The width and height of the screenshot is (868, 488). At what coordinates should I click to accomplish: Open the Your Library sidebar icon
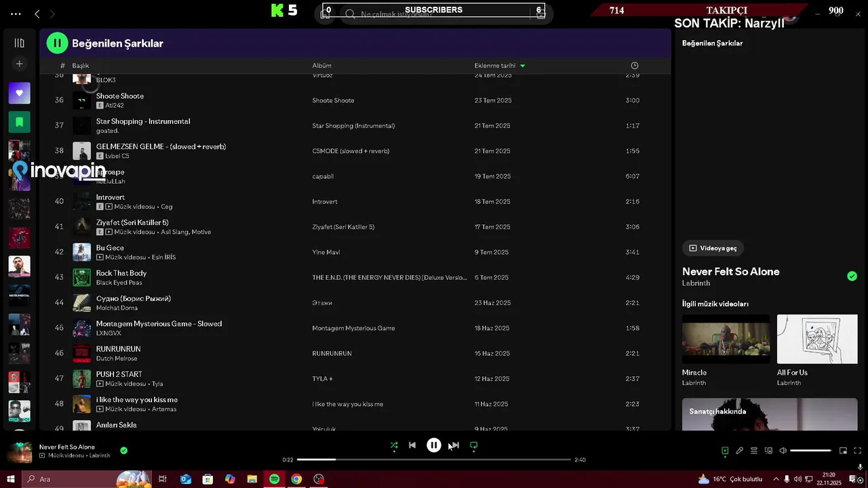(x=19, y=43)
